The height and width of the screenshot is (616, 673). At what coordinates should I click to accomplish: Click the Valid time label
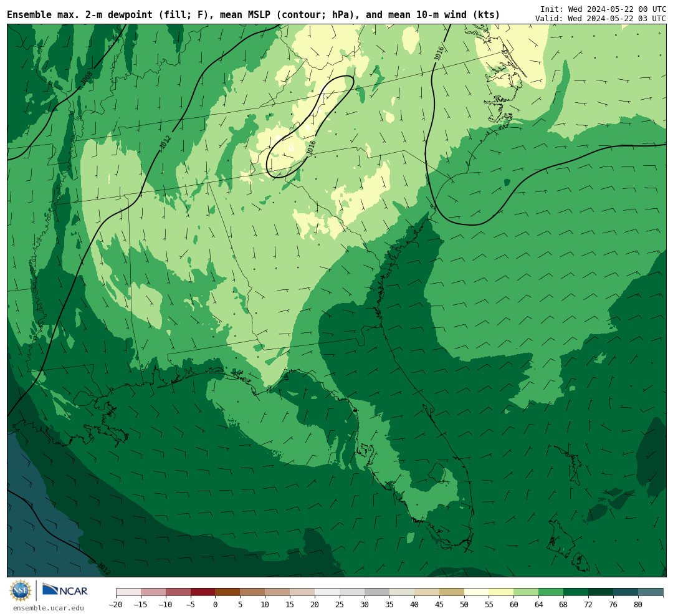point(601,19)
